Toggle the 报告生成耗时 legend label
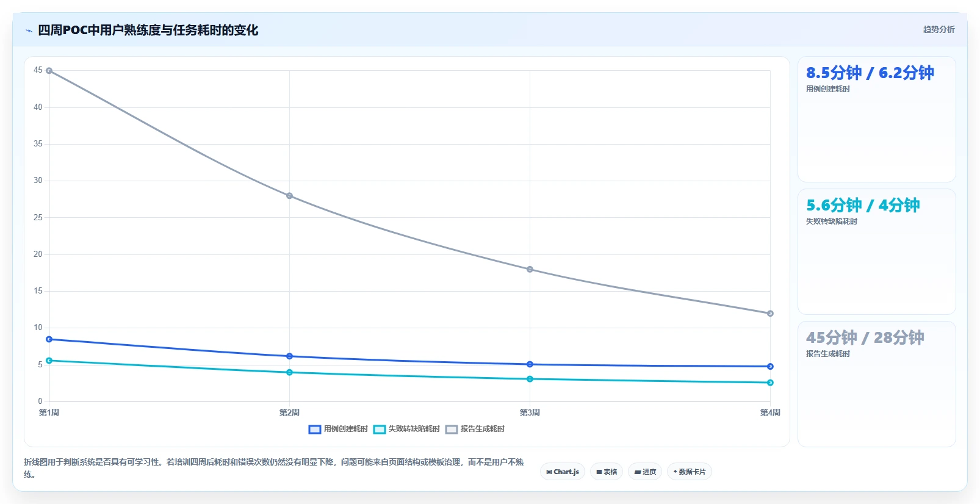The width and height of the screenshot is (980, 504). click(x=483, y=429)
